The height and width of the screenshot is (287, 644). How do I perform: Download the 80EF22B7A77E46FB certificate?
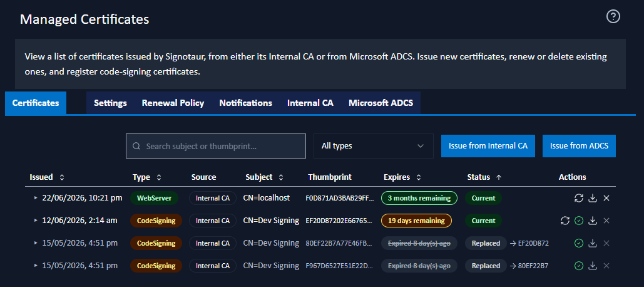592,243
